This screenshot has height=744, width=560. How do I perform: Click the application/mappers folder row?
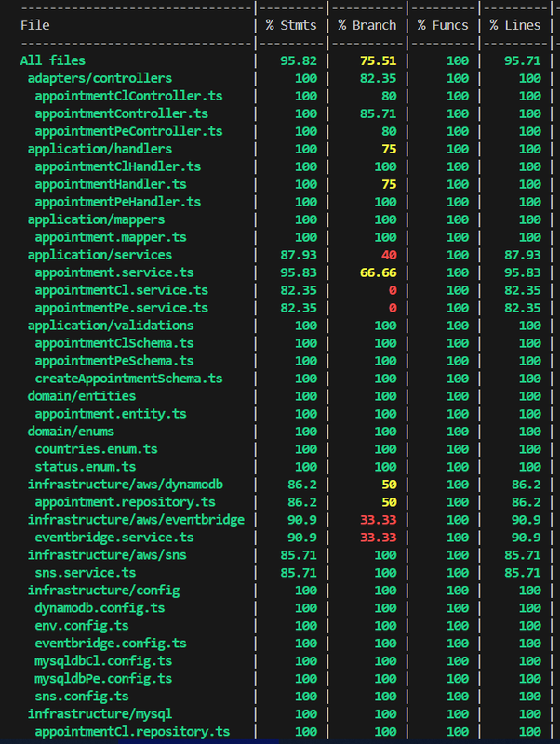pyautogui.click(x=96, y=219)
